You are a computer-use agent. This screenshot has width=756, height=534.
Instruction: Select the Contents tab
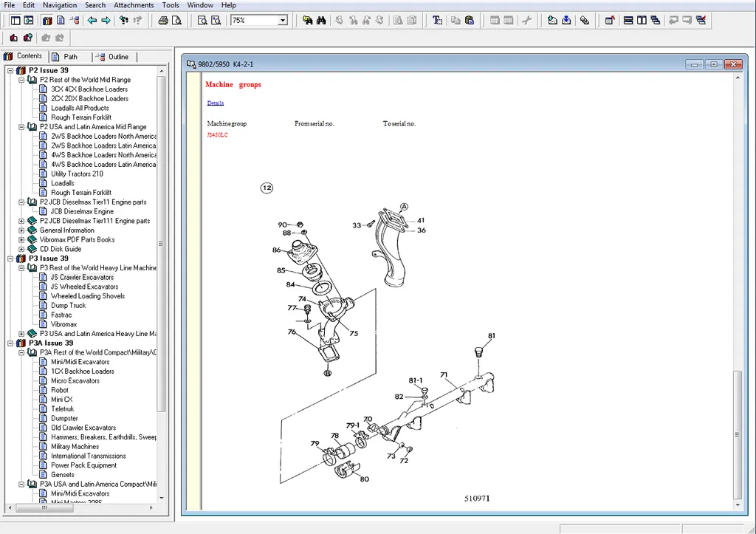tap(25, 56)
